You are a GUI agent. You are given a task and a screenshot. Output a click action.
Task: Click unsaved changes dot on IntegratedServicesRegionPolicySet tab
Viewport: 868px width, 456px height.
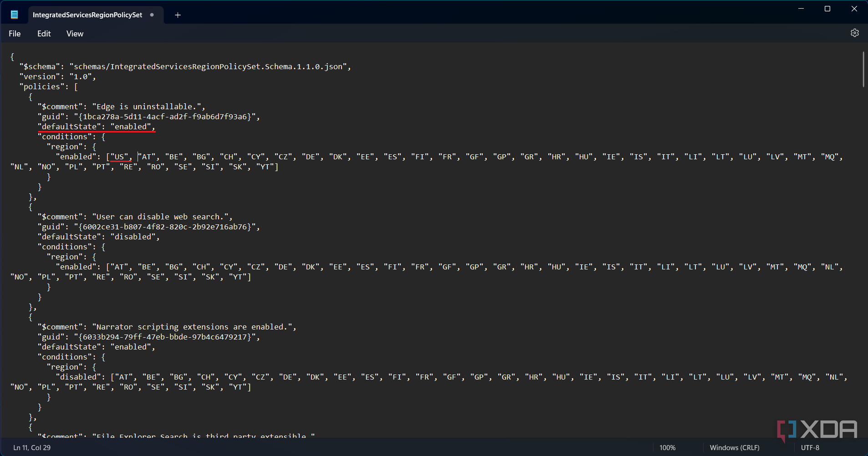(x=152, y=15)
